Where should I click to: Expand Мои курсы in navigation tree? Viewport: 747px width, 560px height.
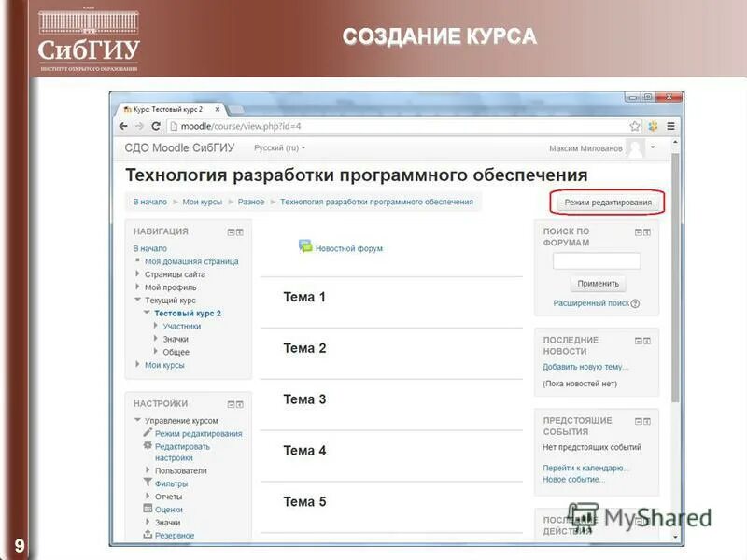[x=137, y=364]
